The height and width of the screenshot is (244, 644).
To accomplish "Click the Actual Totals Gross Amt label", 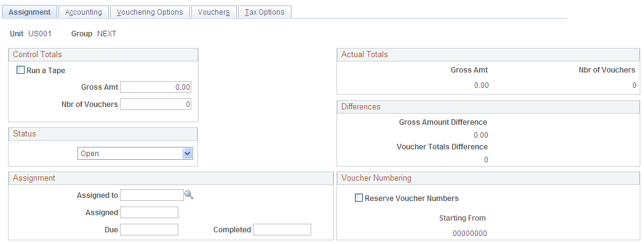I will point(469,69).
